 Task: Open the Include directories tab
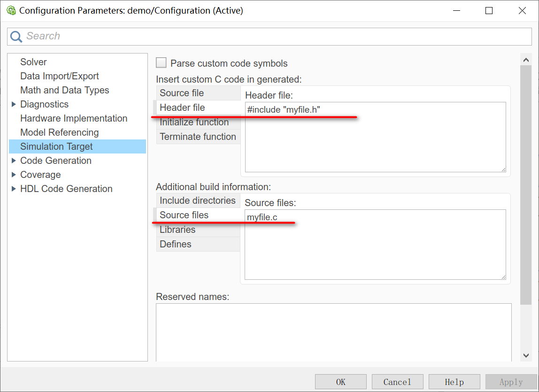(197, 200)
